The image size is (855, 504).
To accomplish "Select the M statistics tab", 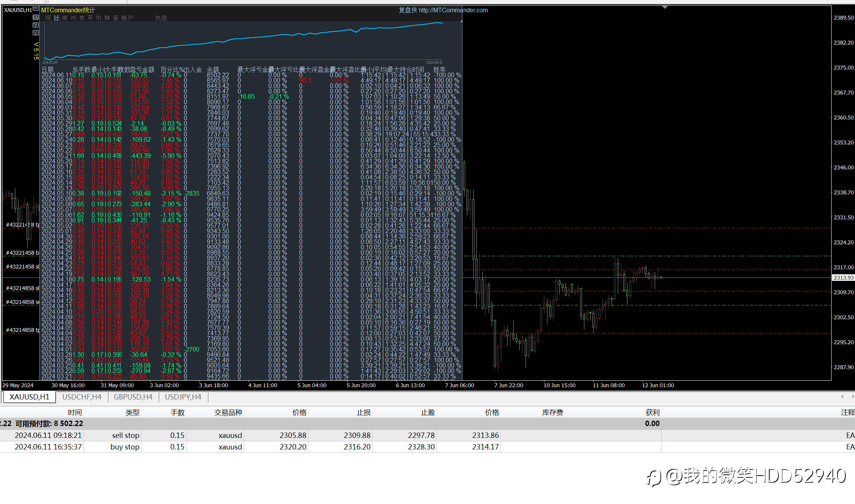I will click(107, 18).
